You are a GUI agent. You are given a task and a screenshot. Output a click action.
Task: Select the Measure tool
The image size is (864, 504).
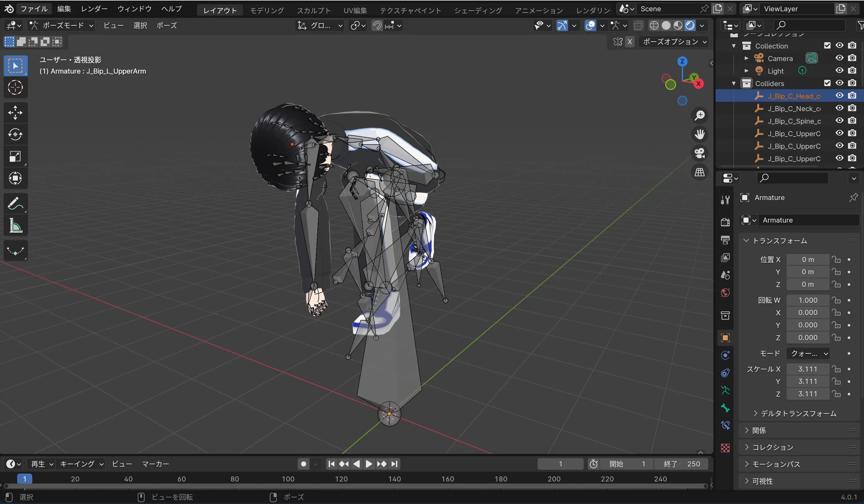[x=15, y=225]
